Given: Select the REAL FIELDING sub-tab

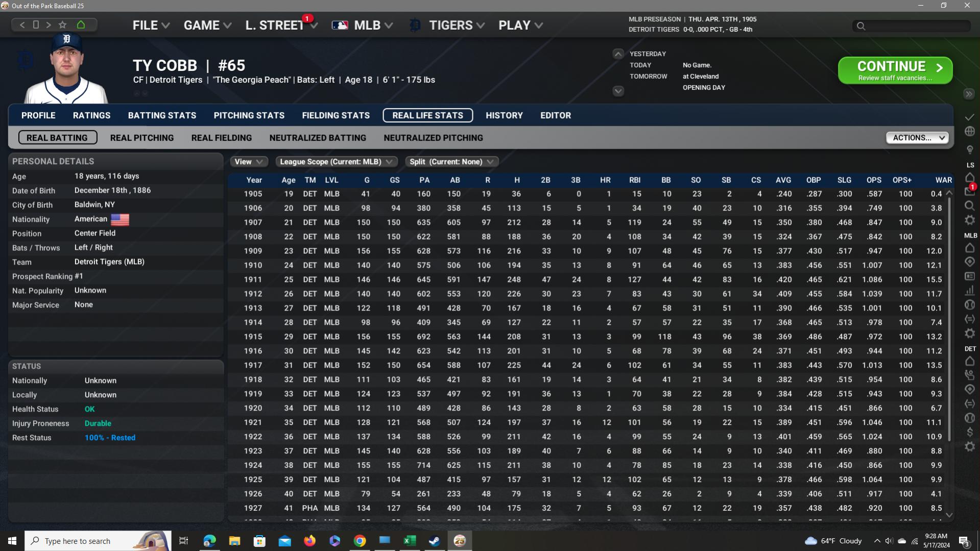Looking at the screenshot, I should pos(222,138).
